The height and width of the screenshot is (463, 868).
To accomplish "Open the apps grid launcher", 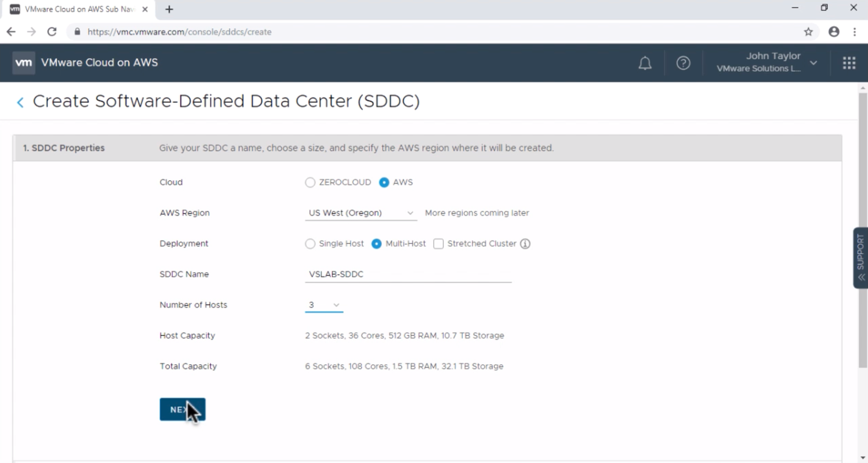I will coord(849,63).
